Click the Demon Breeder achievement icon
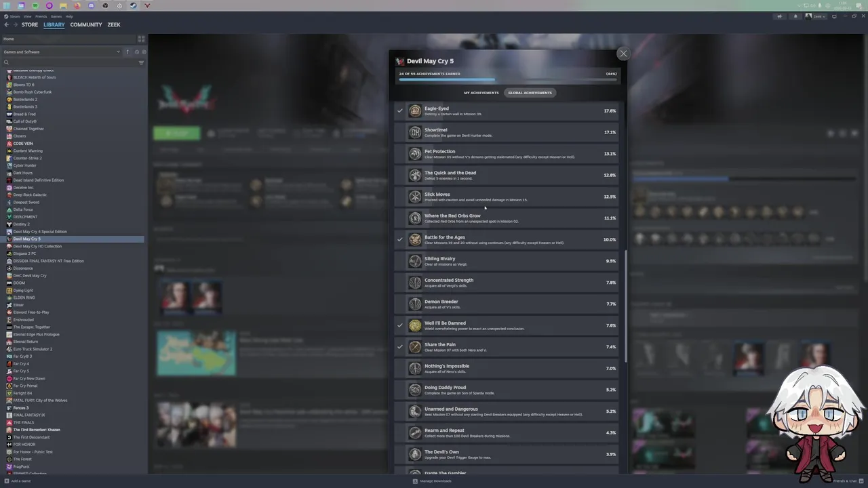Viewport: 868px width, 488px height. coord(415,304)
